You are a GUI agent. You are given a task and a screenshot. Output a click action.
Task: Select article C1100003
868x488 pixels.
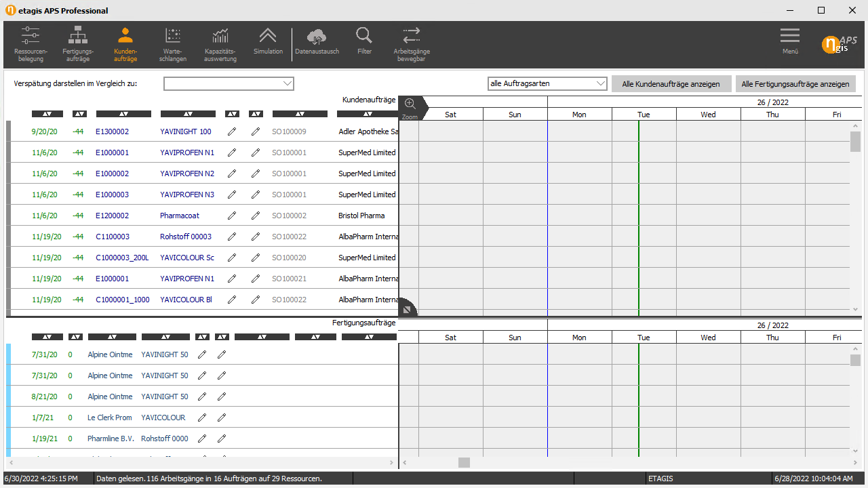click(x=113, y=237)
